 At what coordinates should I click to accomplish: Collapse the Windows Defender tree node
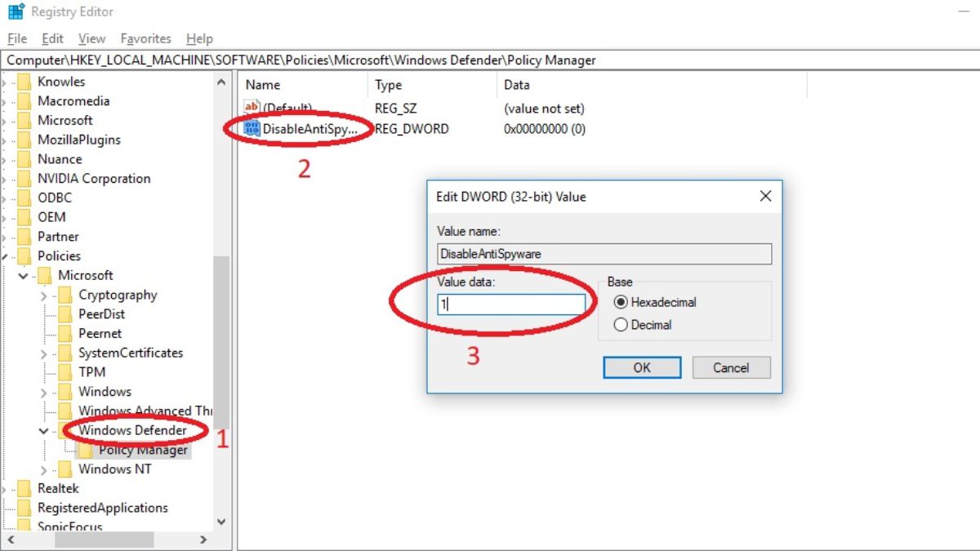(43, 430)
